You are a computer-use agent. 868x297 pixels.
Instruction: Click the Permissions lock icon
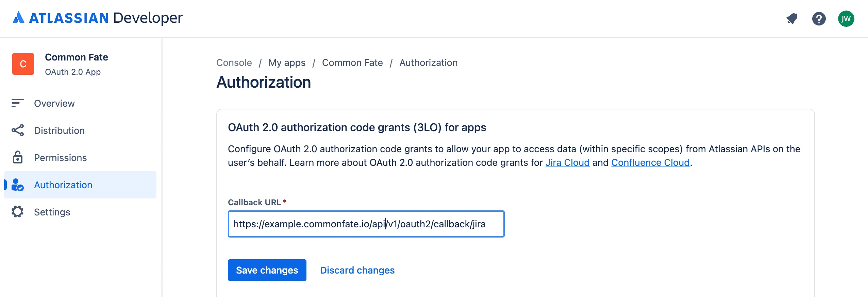tap(18, 157)
